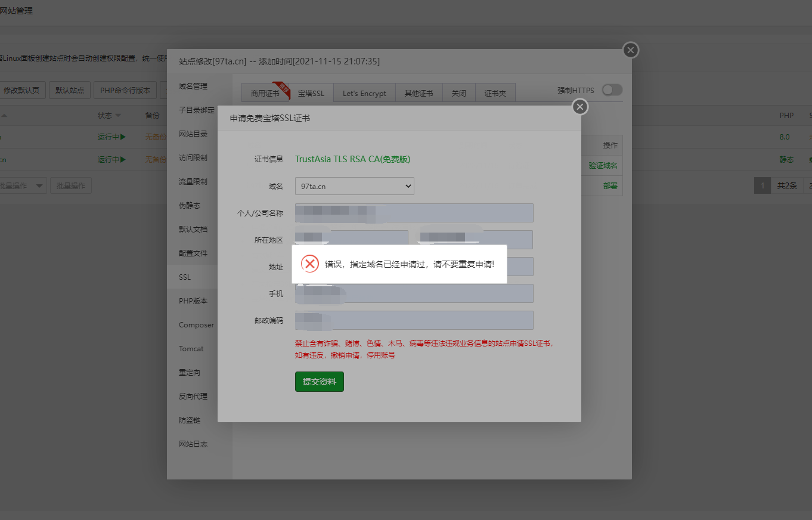Submit the form with 提交资料 button
This screenshot has width=812, height=520.
pos(320,382)
